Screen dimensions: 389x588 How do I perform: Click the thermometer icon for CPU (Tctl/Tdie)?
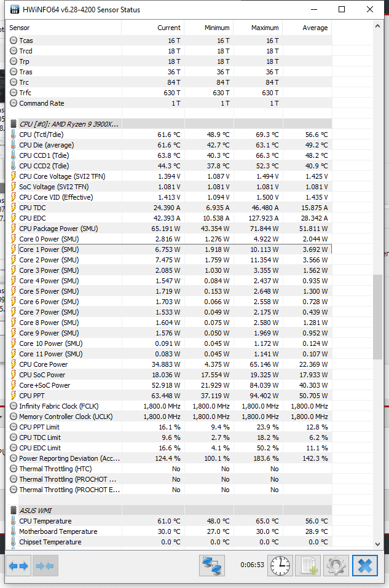[x=13, y=134]
